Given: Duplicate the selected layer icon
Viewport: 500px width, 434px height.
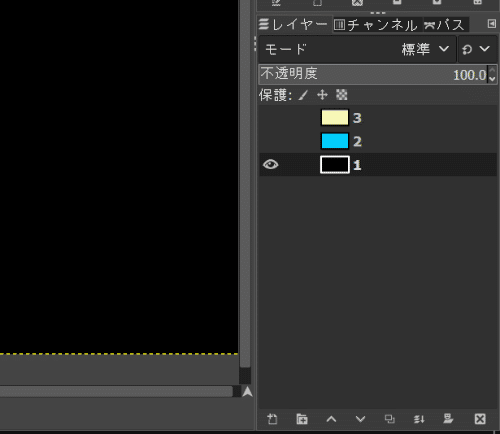Looking at the screenshot, I should point(390,419).
